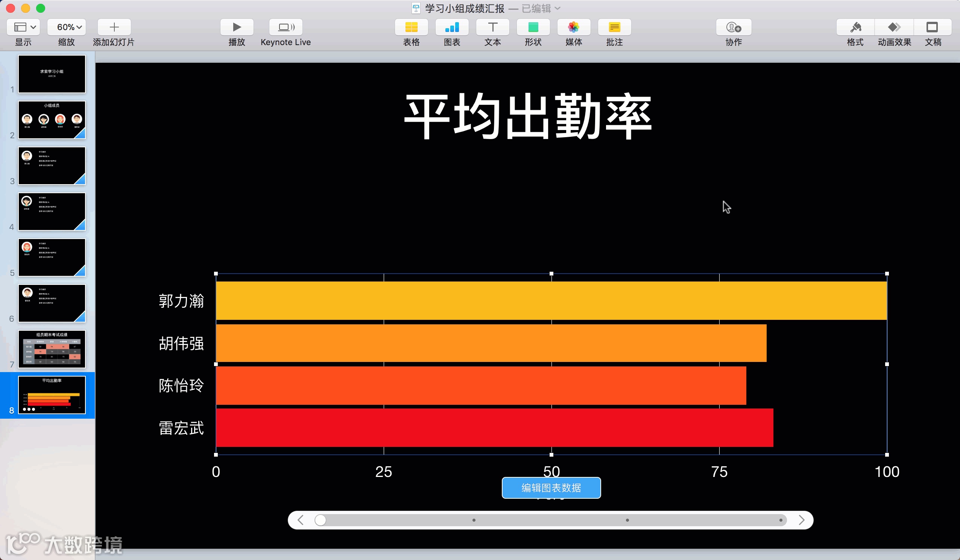Click the chart slider's round handle
The image size is (960, 560).
pyautogui.click(x=321, y=520)
